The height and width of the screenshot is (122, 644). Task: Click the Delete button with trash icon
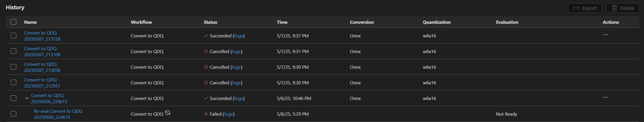click(622, 8)
